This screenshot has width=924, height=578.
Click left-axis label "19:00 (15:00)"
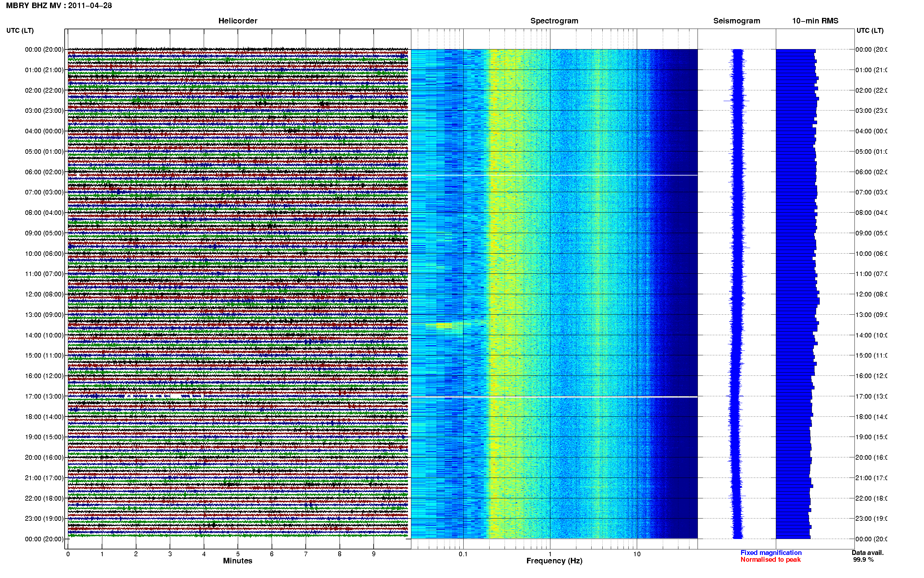(44, 437)
